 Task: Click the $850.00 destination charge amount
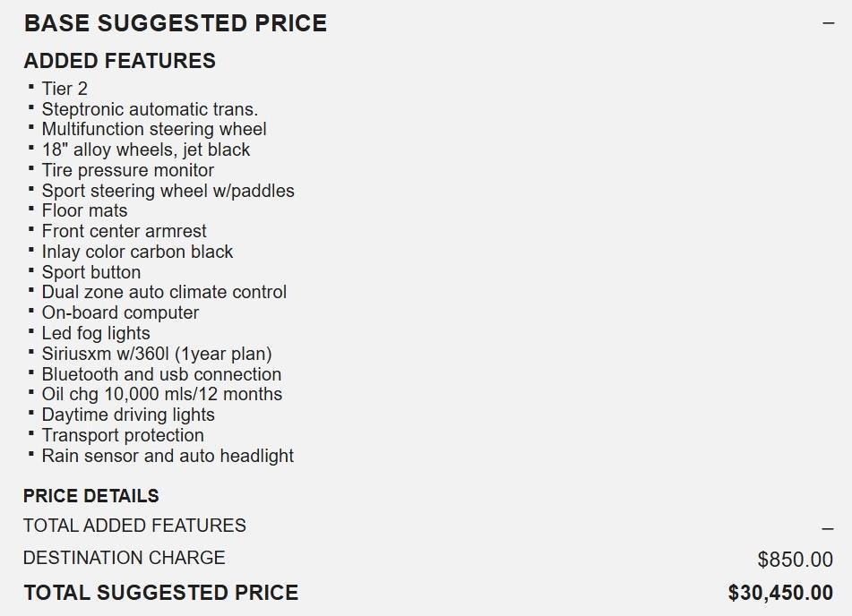pyautogui.click(x=795, y=560)
